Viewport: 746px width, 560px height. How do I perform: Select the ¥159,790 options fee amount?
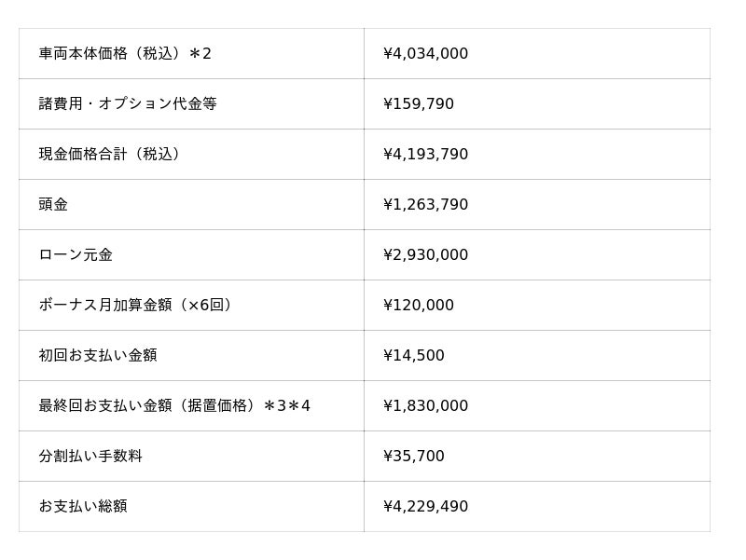pos(418,103)
